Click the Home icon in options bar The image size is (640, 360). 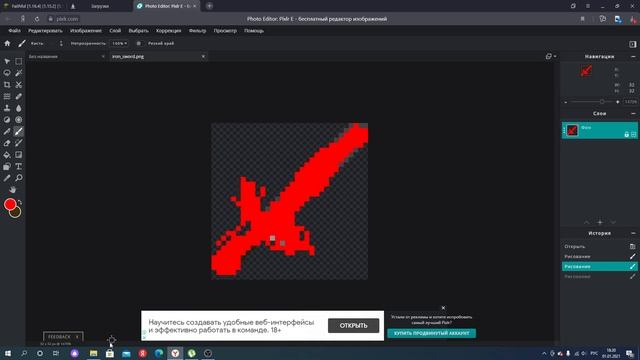point(7,43)
